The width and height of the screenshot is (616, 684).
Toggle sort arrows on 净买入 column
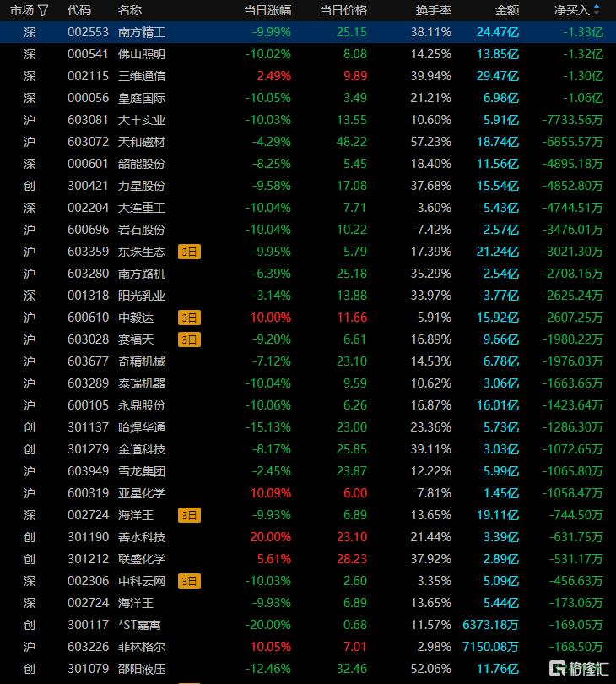point(597,10)
